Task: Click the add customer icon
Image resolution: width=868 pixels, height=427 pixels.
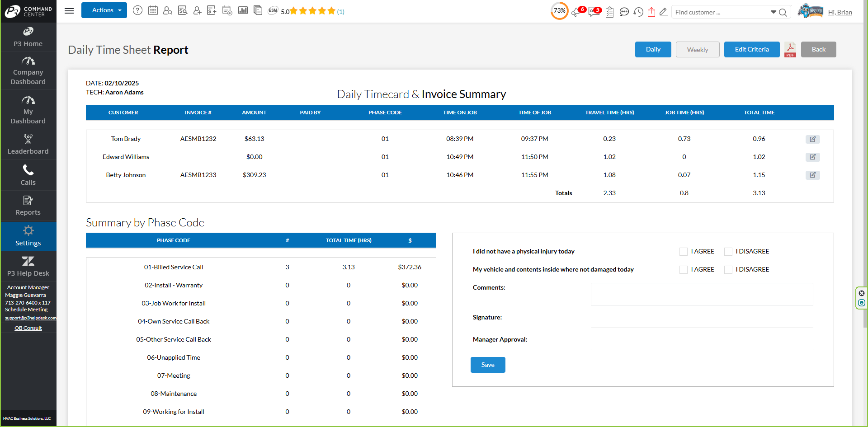Action: 197,10
